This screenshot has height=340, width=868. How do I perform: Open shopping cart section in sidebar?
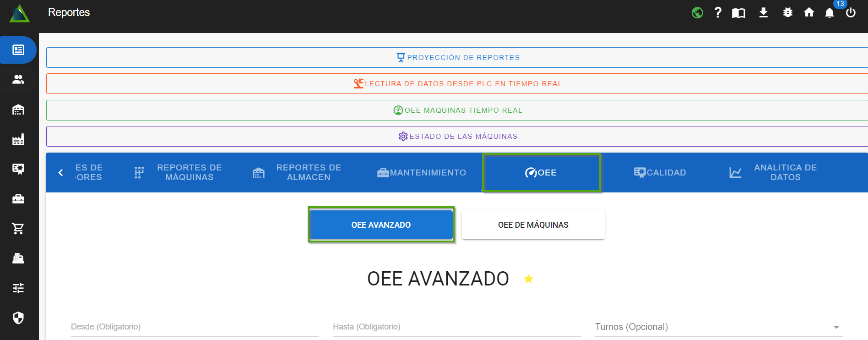[18, 229]
